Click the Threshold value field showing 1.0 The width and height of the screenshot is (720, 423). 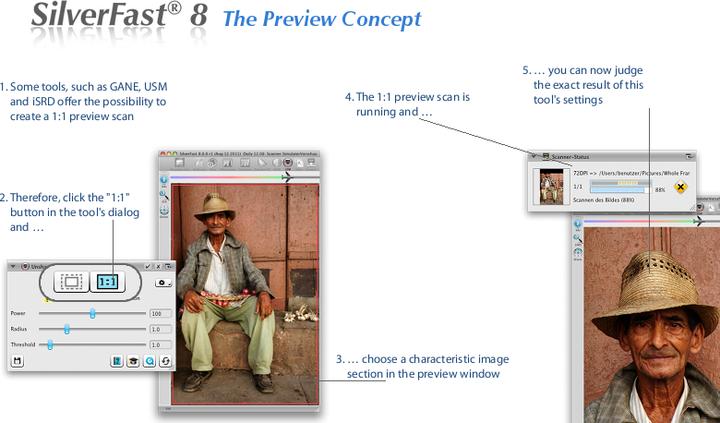(x=160, y=344)
